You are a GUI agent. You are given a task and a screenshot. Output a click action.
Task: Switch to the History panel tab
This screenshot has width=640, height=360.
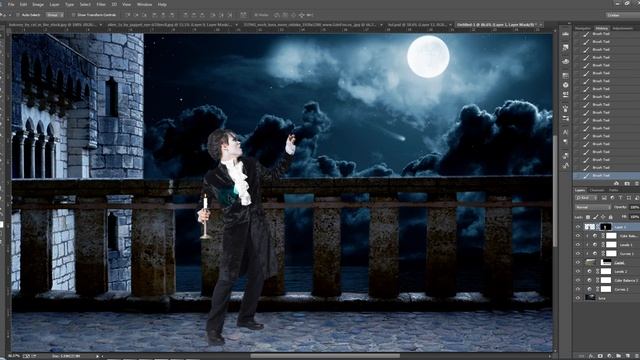coord(601,28)
